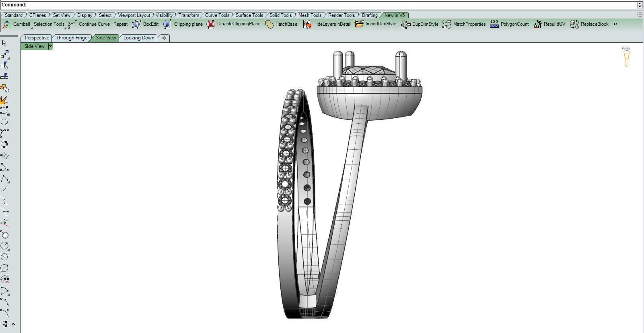This screenshot has height=333, width=644.
Task: Click the ImportDimStyle folder icon
Action: pyautogui.click(x=359, y=24)
